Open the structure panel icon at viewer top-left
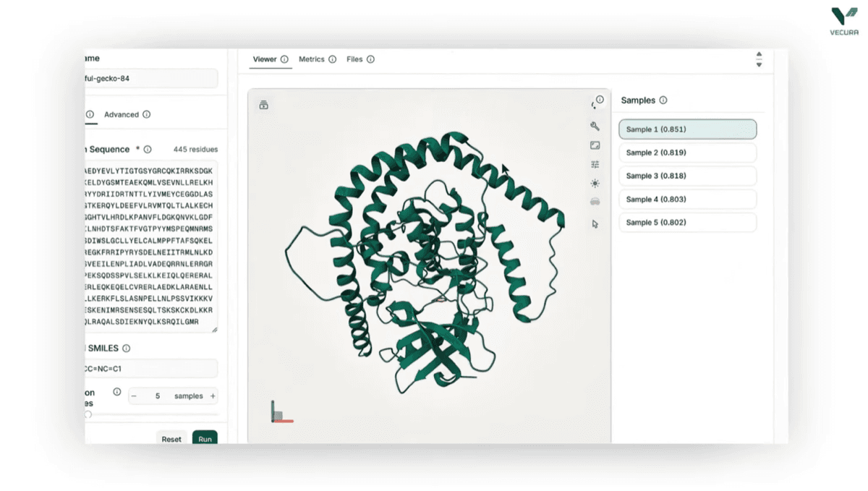 [x=263, y=105]
